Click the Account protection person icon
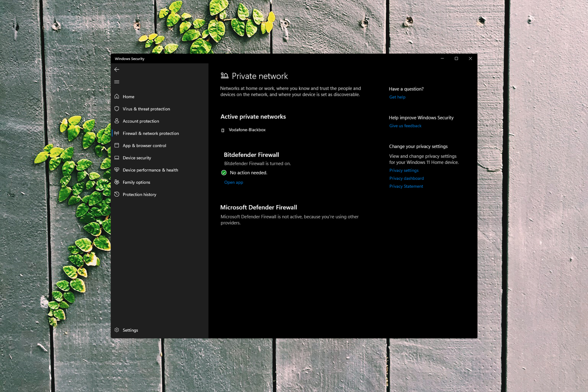Image resolution: width=588 pixels, height=392 pixels. [117, 121]
